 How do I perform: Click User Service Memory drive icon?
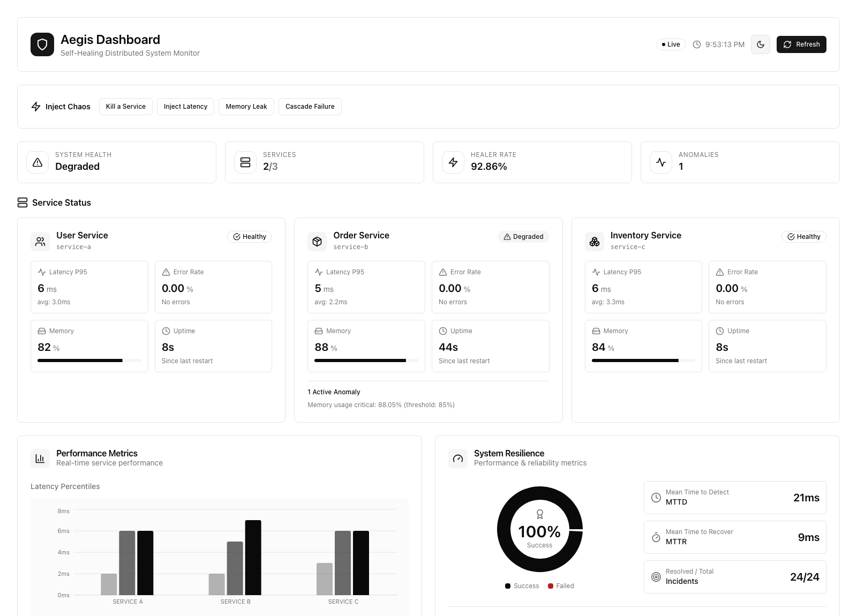pyautogui.click(x=42, y=331)
